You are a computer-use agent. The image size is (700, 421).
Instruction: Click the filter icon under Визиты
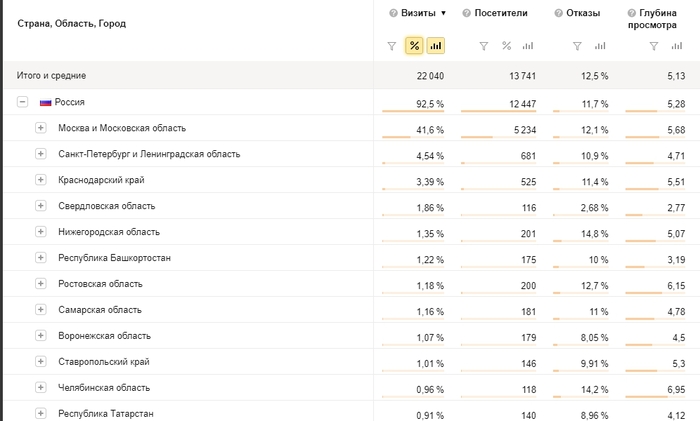coord(392,46)
